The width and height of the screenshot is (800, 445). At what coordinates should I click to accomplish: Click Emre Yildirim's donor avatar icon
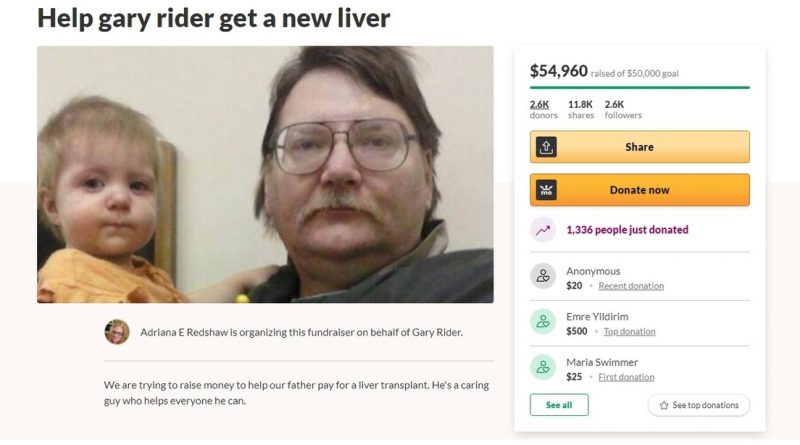[543, 322]
